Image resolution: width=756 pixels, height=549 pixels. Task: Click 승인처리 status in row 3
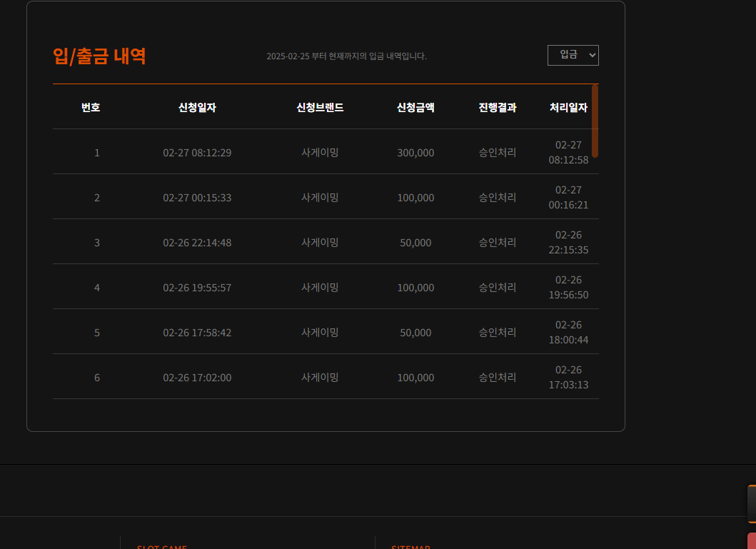498,243
